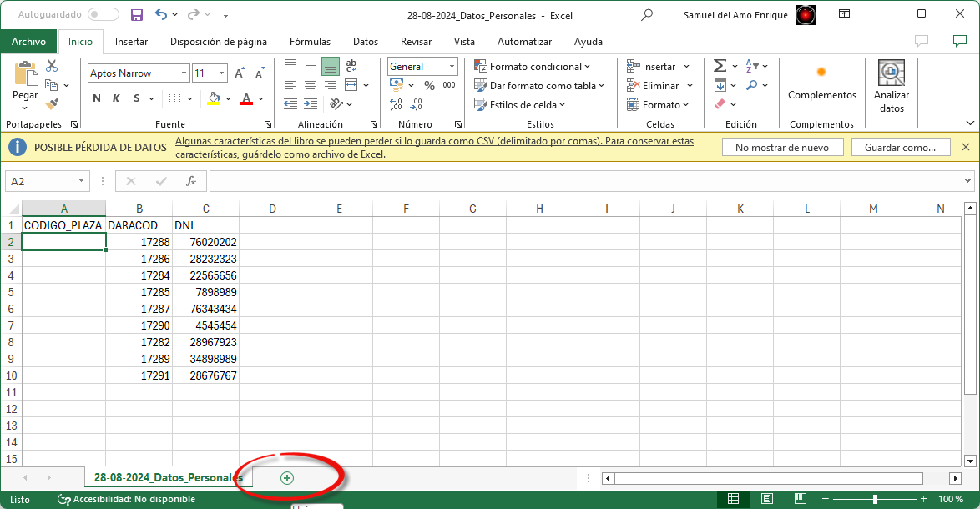The width and height of the screenshot is (980, 509).
Task: Click the zoom slider handle
Action: point(875,498)
